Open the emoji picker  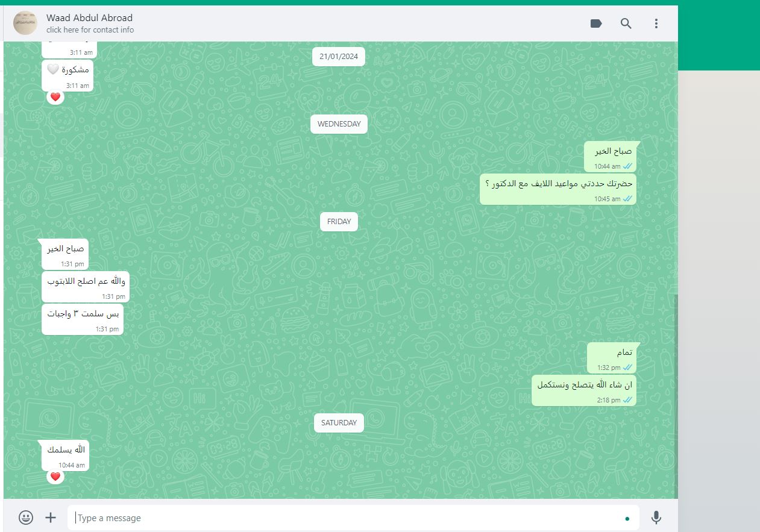tap(26, 518)
